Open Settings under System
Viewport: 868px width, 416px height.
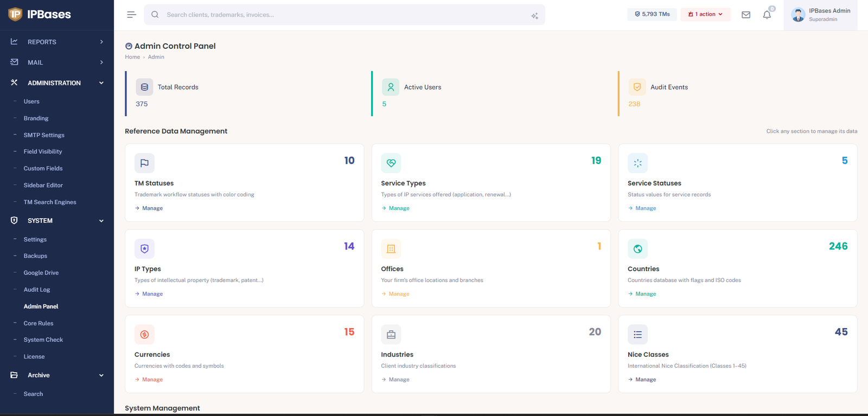[x=35, y=239]
